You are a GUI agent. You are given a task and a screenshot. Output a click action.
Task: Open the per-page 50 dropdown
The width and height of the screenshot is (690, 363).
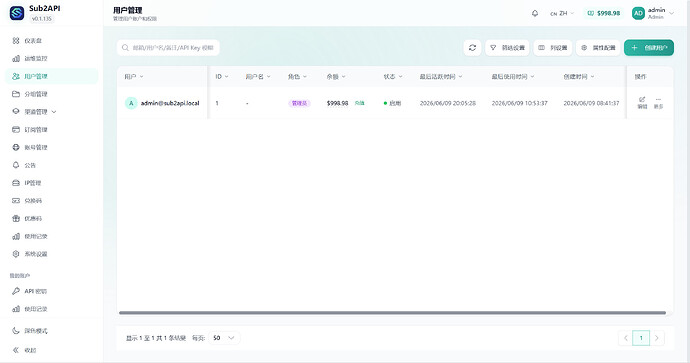click(x=224, y=338)
